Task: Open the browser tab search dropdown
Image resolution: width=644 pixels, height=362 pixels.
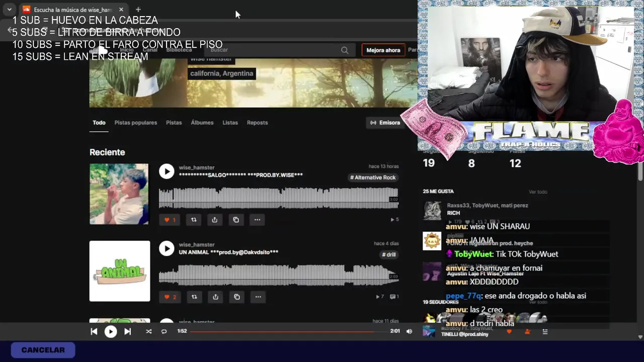Action: (x=9, y=10)
